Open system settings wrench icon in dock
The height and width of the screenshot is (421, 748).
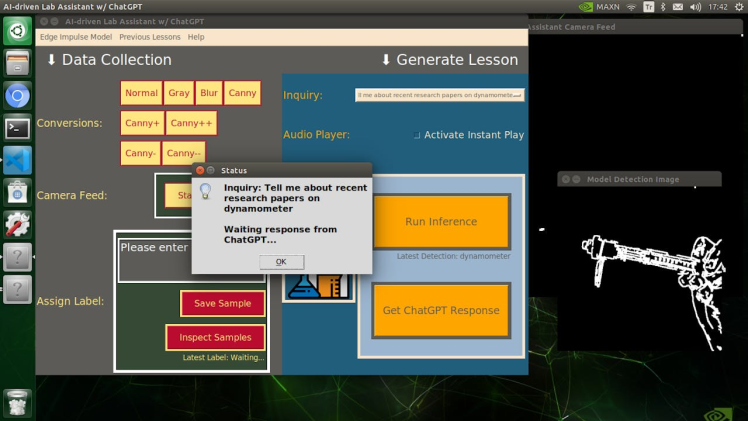(x=17, y=224)
